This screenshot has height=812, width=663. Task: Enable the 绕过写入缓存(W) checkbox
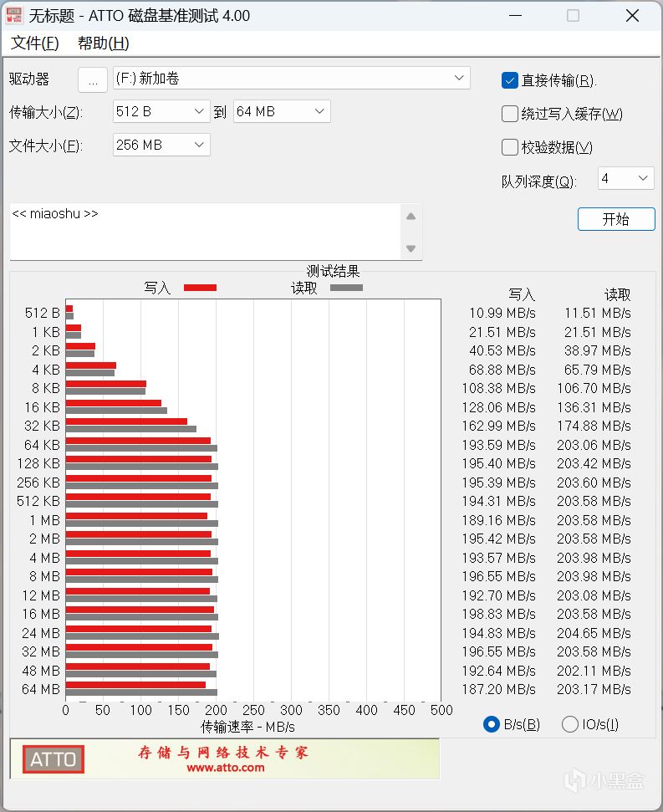(x=510, y=114)
